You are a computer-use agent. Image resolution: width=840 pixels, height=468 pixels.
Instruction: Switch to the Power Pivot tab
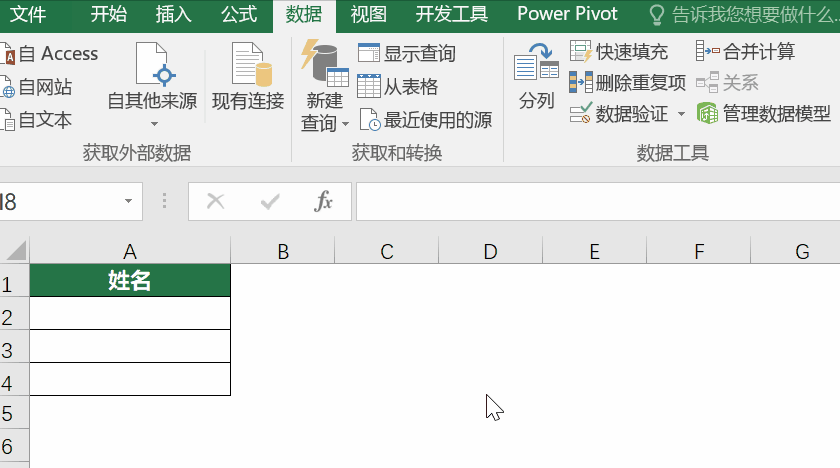pos(567,14)
